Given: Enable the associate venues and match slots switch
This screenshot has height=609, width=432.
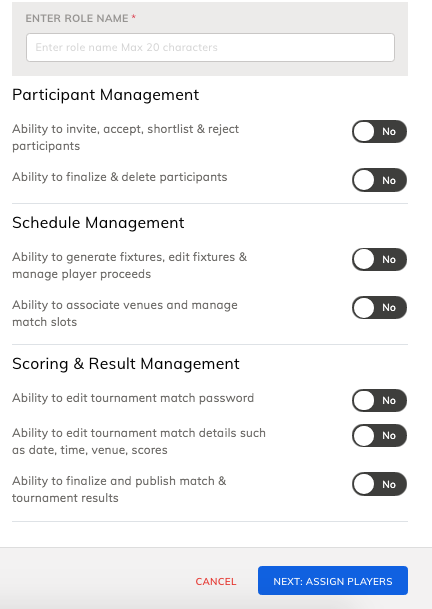Looking at the screenshot, I should (379, 307).
